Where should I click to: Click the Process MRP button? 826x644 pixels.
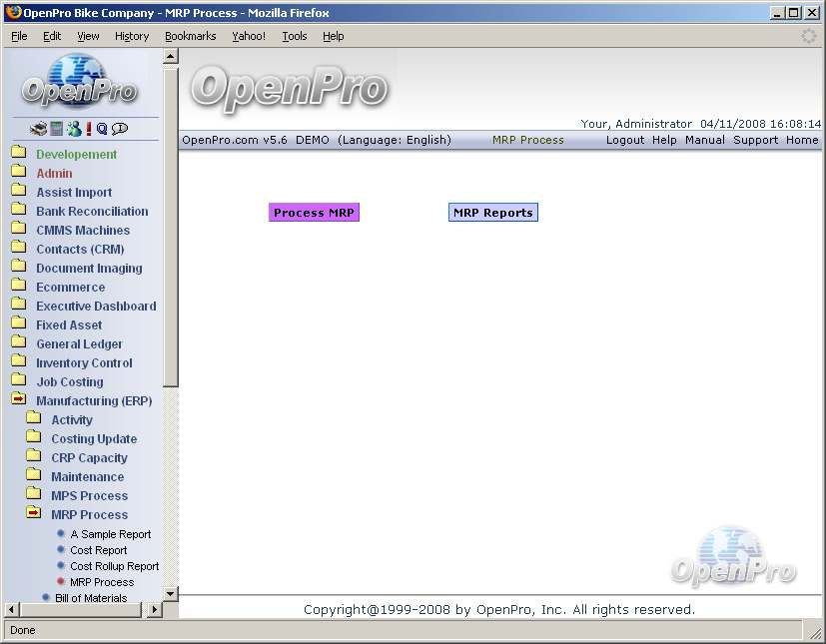pos(314,213)
